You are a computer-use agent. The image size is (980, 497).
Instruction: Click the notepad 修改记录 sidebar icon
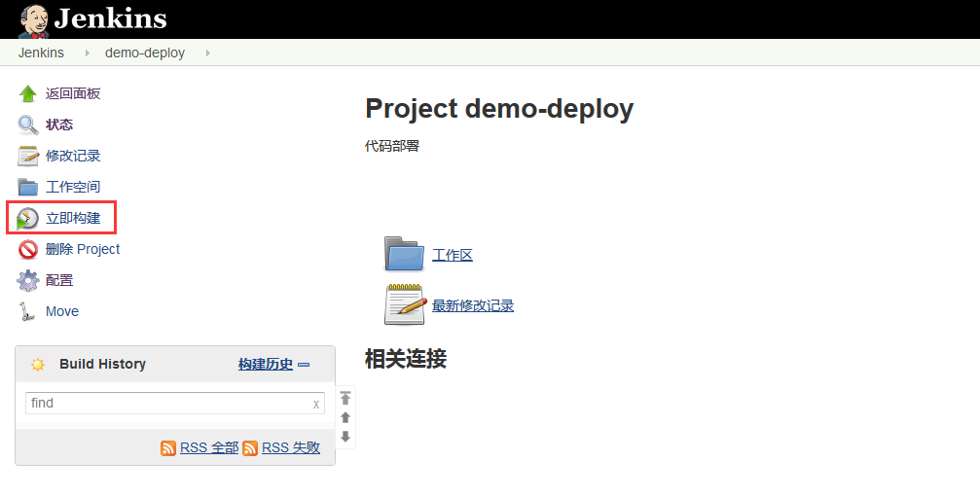[28, 156]
